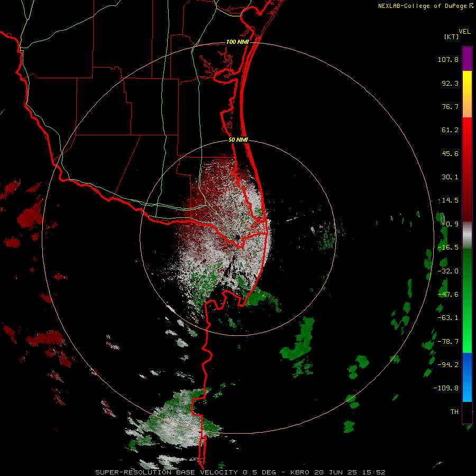Viewport: 476px width, 476px height.
Task: Select the 61.2 scale value
Action: (450, 130)
